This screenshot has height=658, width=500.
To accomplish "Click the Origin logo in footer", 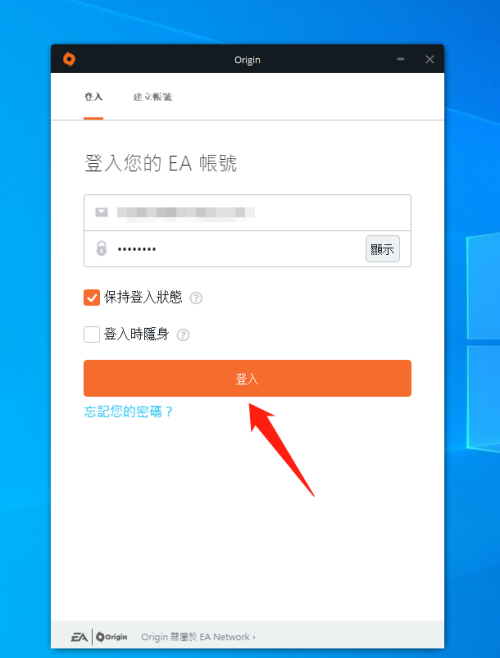I will coord(112,637).
